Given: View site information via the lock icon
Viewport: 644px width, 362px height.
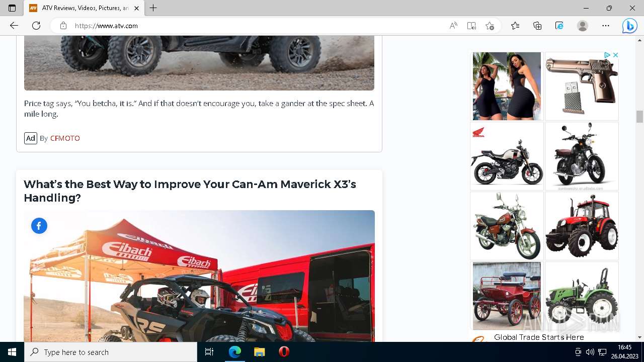Looking at the screenshot, I should pyautogui.click(x=63, y=26).
